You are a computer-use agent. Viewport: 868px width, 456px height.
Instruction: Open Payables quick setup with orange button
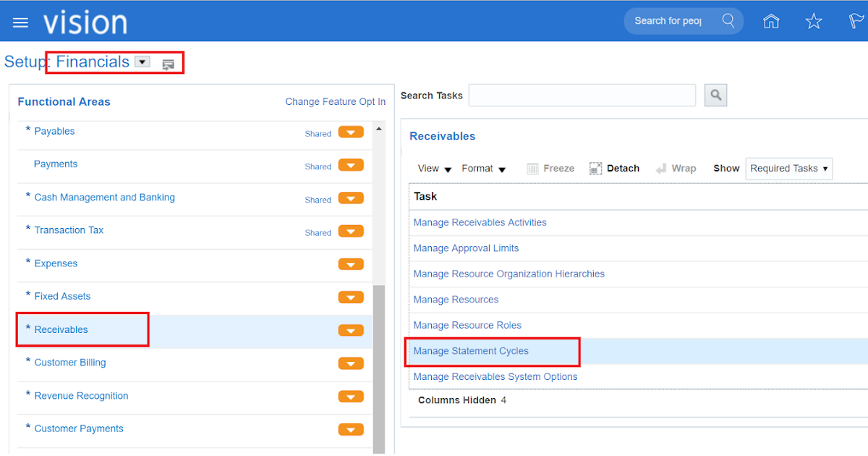351,132
